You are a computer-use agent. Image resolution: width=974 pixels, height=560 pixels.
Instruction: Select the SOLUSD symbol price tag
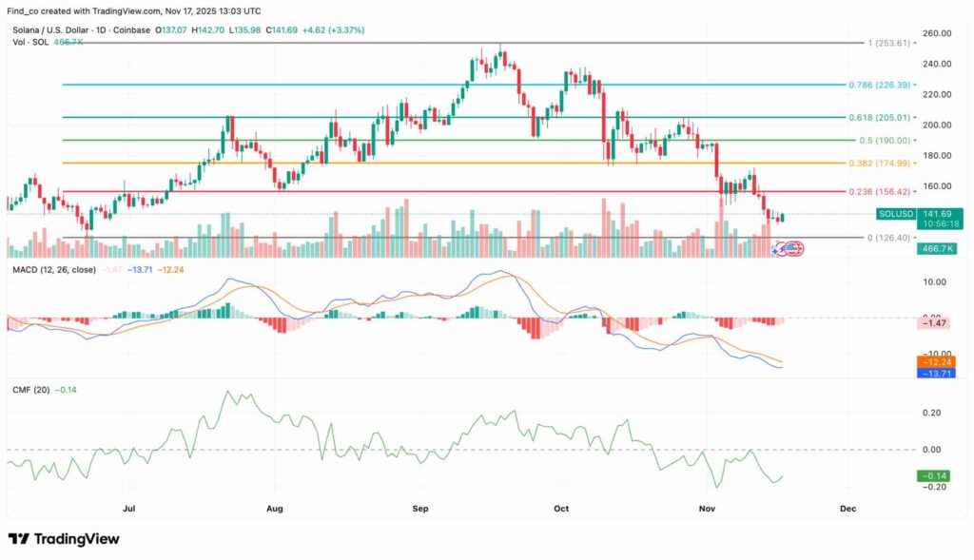click(x=895, y=214)
